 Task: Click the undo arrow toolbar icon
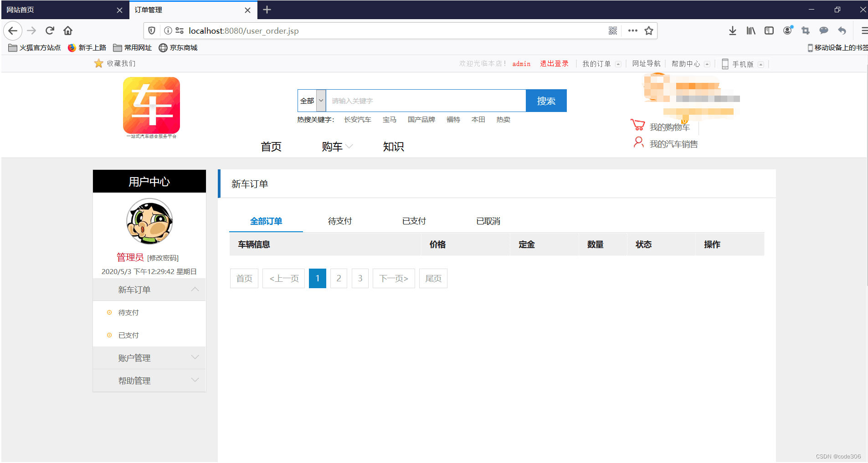tap(842, 31)
